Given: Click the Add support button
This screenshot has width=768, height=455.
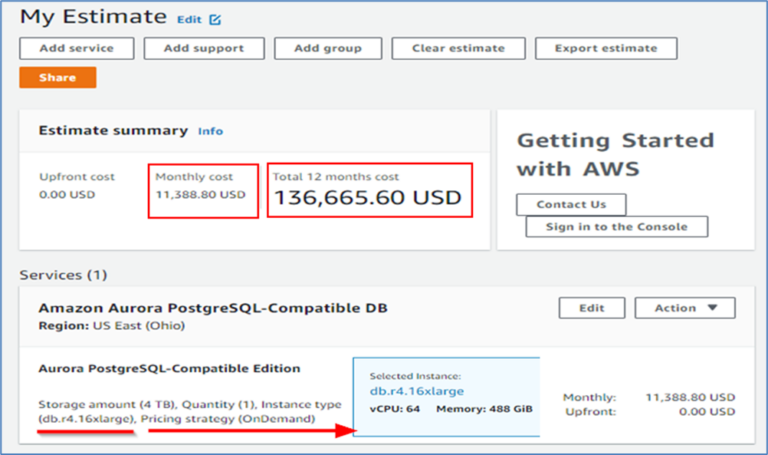Looking at the screenshot, I should click(x=204, y=48).
